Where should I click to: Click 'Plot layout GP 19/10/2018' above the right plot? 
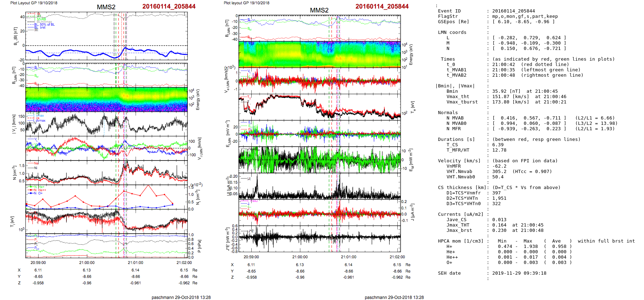(247, 3)
